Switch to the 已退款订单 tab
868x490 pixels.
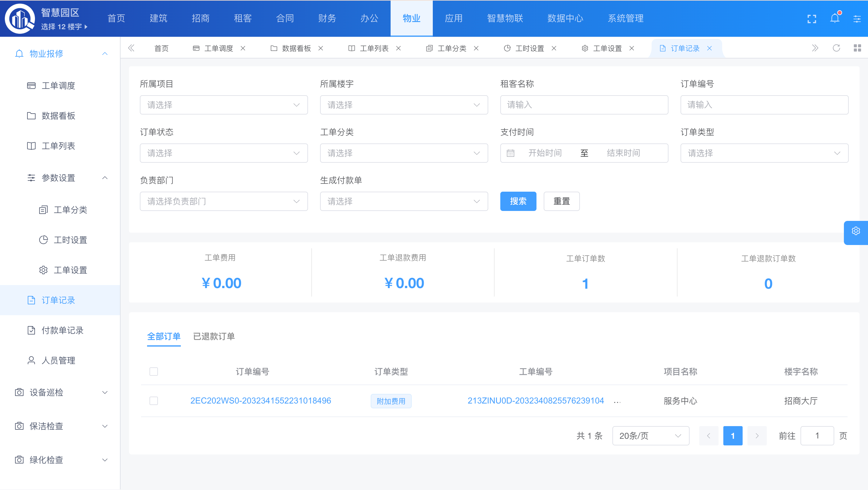(x=214, y=336)
